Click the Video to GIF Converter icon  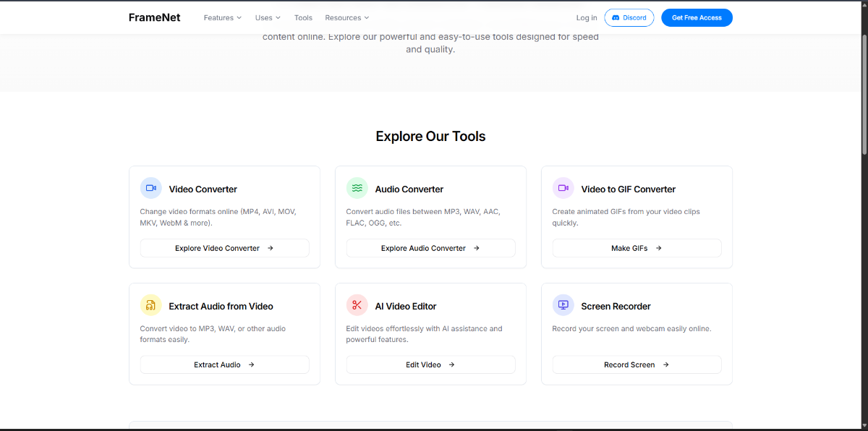coord(563,188)
